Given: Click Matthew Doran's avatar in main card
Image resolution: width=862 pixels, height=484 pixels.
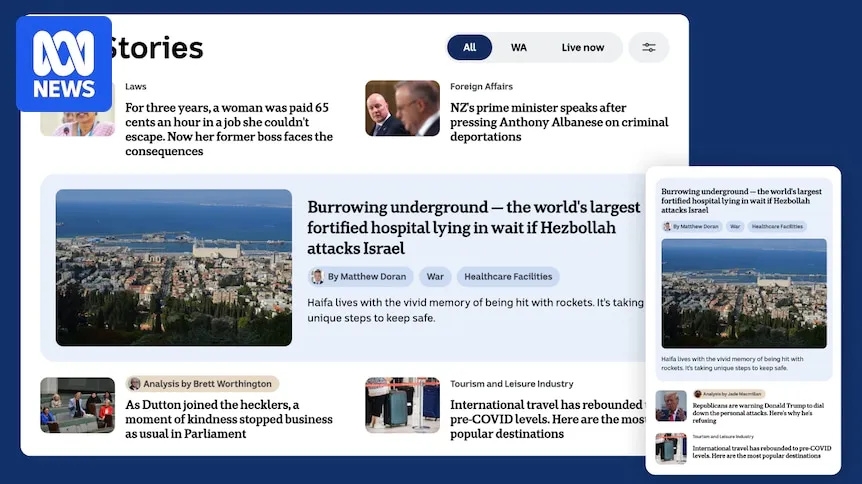Looking at the screenshot, I should pyautogui.click(x=317, y=277).
